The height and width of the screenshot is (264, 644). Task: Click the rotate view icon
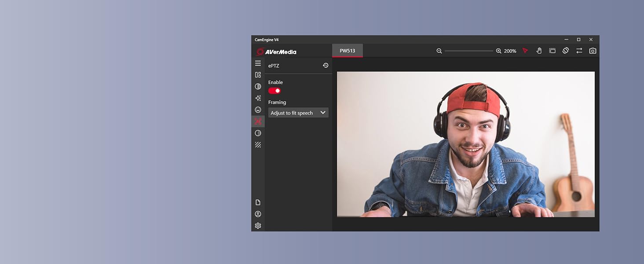(x=566, y=51)
